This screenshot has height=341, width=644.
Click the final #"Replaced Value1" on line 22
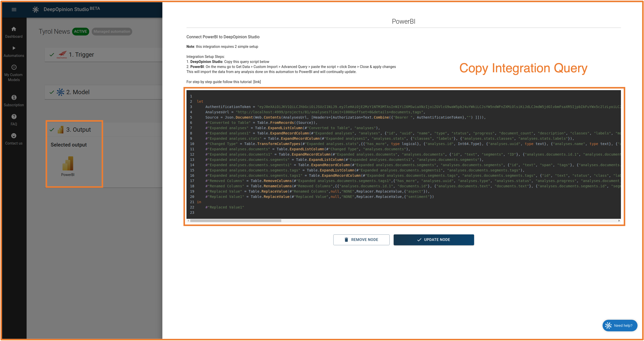pyautogui.click(x=224, y=207)
